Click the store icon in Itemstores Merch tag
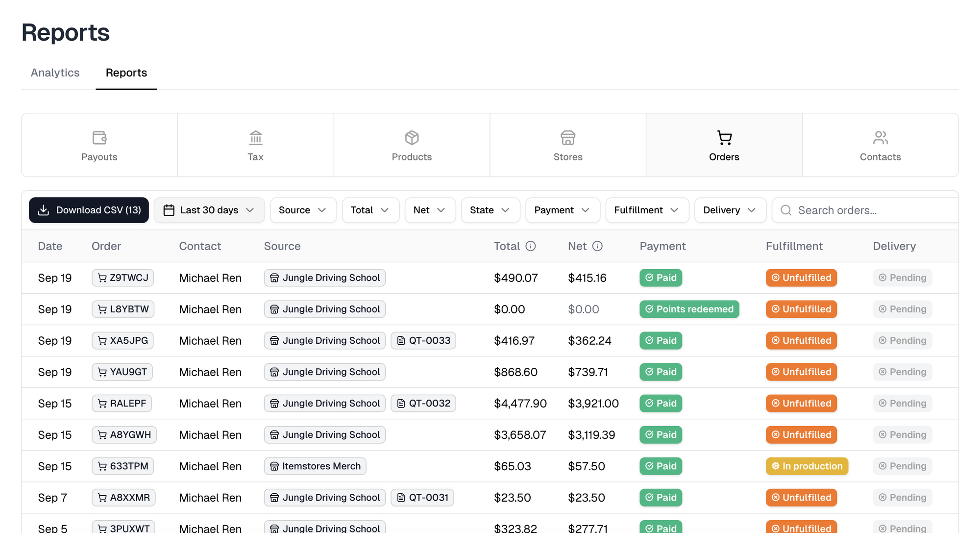 [x=274, y=466]
